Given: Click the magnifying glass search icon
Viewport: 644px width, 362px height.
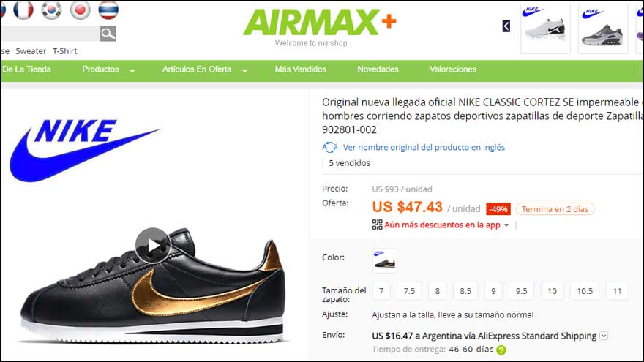Looking at the screenshot, I should pyautogui.click(x=108, y=34).
